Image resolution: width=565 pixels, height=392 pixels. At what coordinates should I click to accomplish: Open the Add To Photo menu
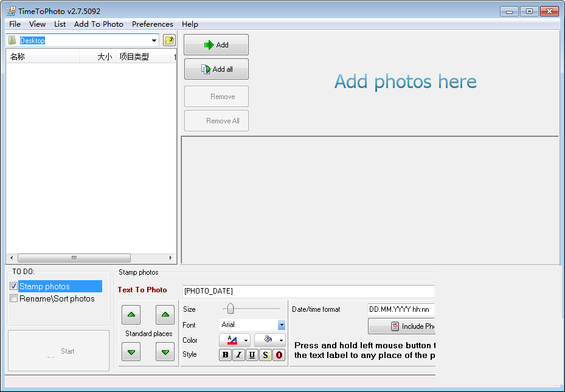coord(99,24)
